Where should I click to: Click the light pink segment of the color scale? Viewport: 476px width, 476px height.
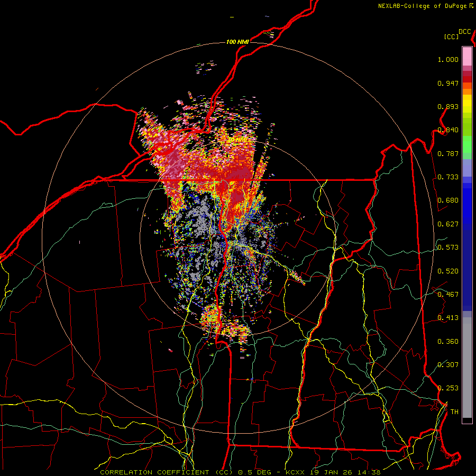tap(467, 57)
